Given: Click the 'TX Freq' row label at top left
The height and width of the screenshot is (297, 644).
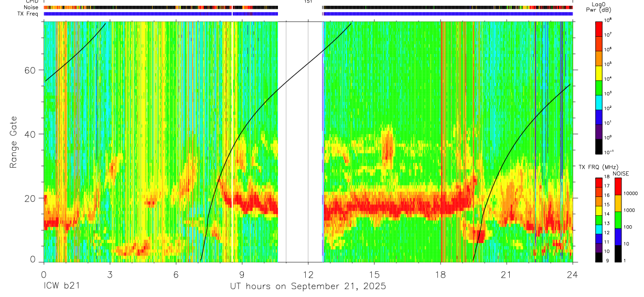Looking at the screenshot, I should pos(29,14).
